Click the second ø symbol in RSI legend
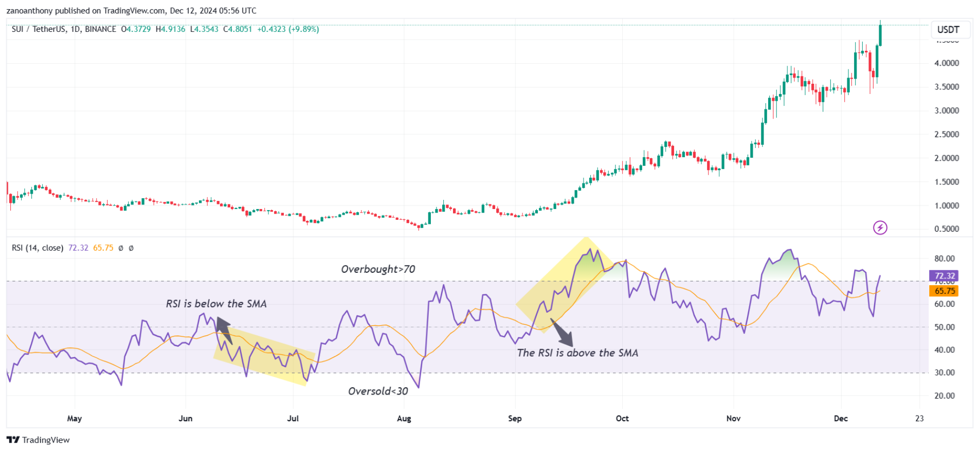980x451 pixels. point(131,248)
